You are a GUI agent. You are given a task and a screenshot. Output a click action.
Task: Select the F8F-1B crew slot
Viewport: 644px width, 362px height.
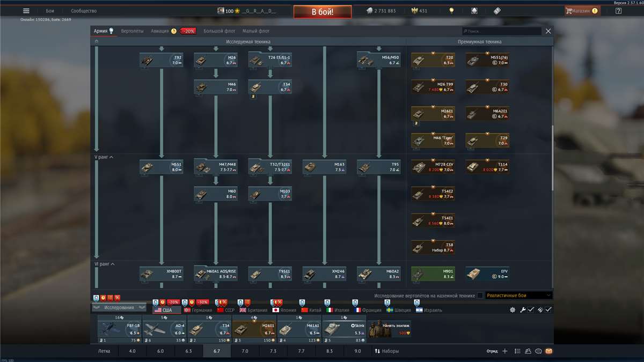(119, 329)
